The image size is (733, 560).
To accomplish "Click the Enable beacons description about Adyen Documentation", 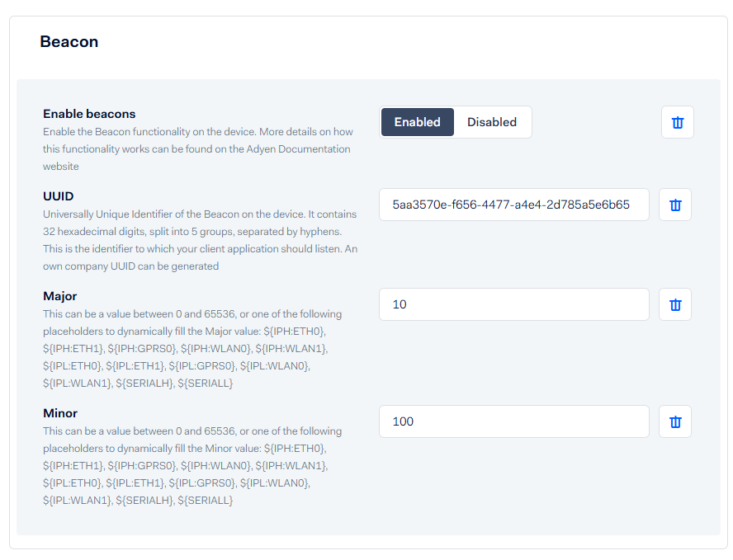I will point(198,149).
